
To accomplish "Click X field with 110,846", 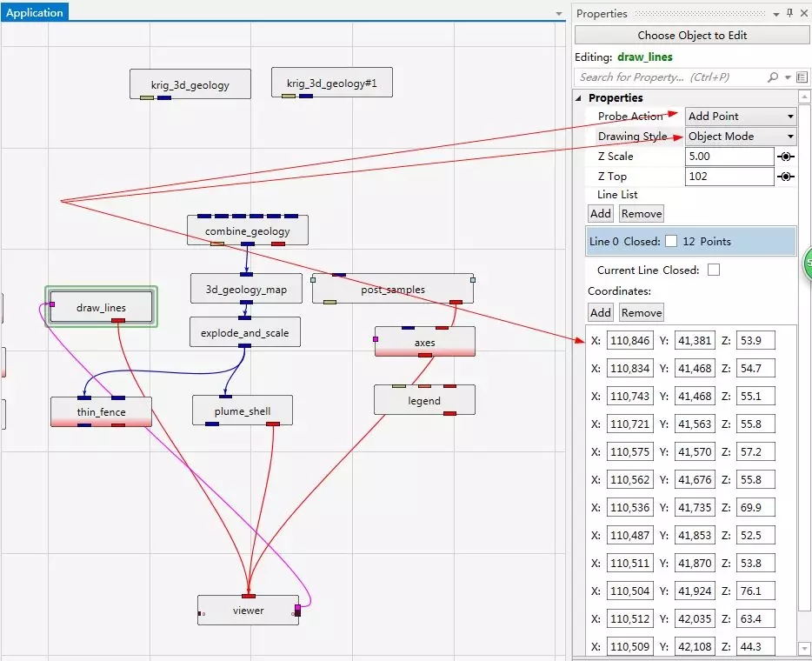I will [629, 340].
